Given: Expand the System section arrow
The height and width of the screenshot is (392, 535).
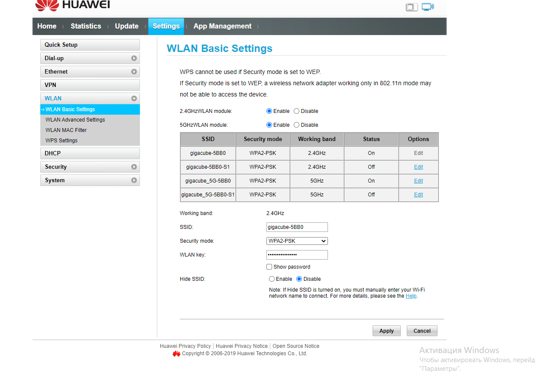Looking at the screenshot, I should tap(134, 180).
